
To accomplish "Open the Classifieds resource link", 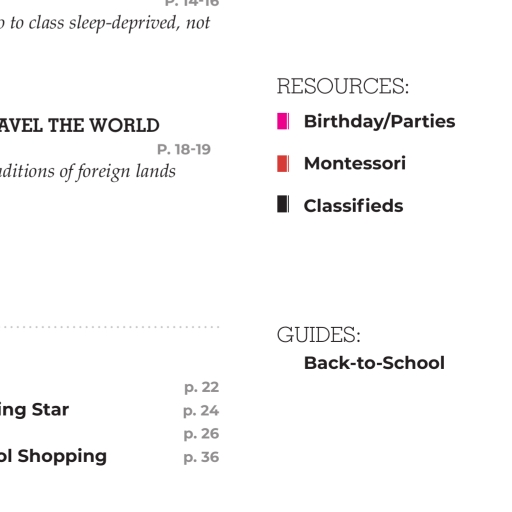I will coord(353,205).
